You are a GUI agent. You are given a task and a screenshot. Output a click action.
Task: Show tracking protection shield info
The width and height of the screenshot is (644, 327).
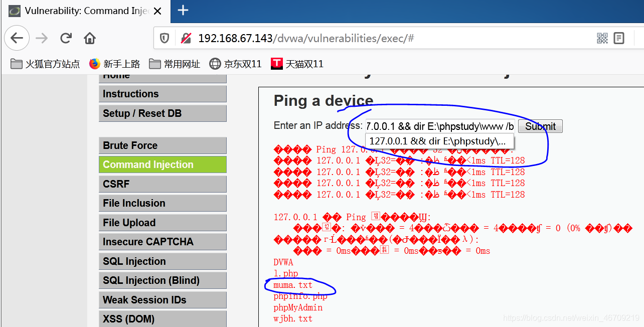pos(165,38)
